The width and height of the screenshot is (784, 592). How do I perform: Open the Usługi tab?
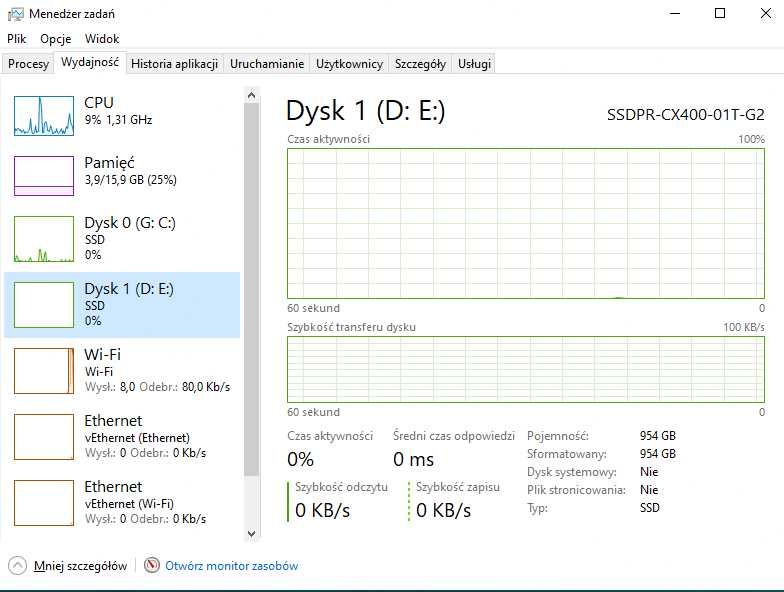click(x=474, y=64)
